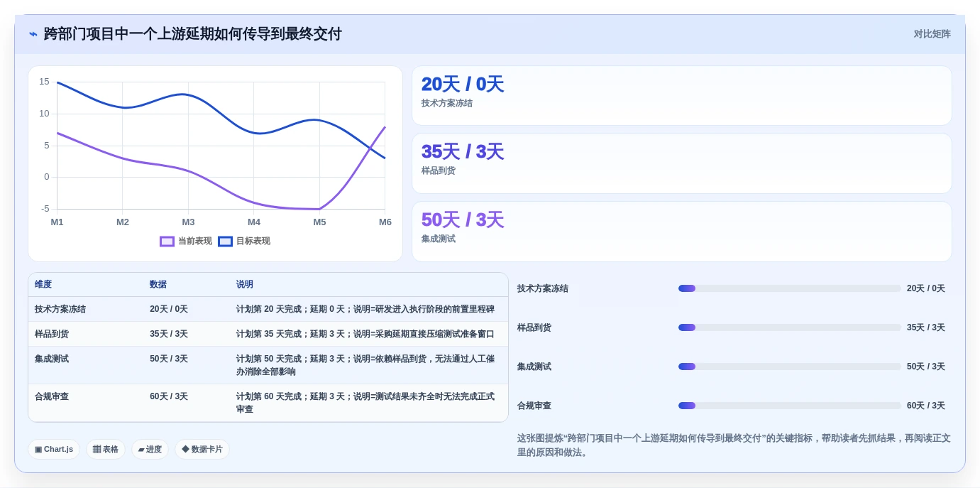Viewport: 980px width, 488px height.
Task: Click the 对比矩阵 label in header
Action: pyautogui.click(x=932, y=34)
